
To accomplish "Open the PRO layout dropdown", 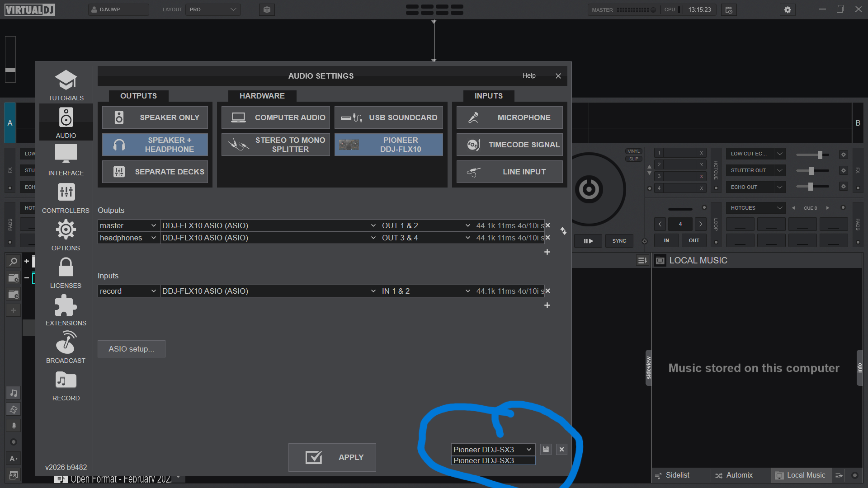I will [x=213, y=9].
